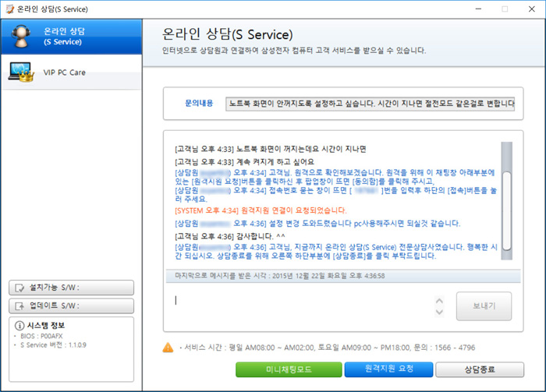This screenshot has height=392, width=546.
Task: Click the BIOS : P00AFX system info line
Action: click(41, 336)
